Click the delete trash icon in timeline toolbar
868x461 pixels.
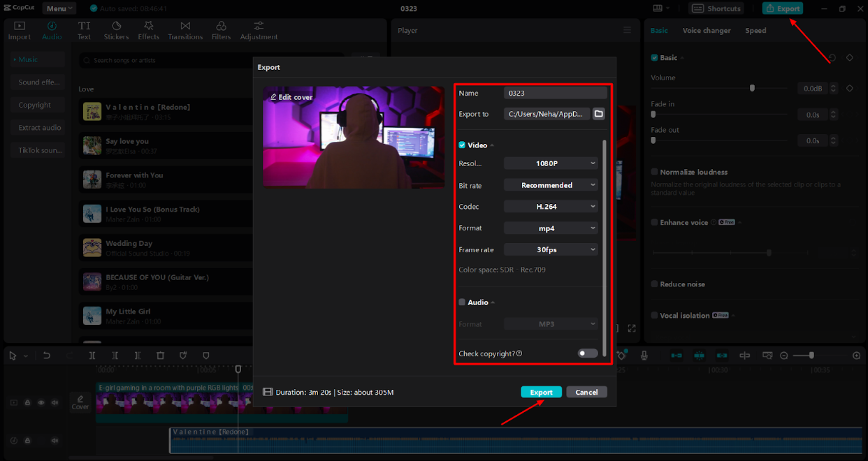point(160,356)
